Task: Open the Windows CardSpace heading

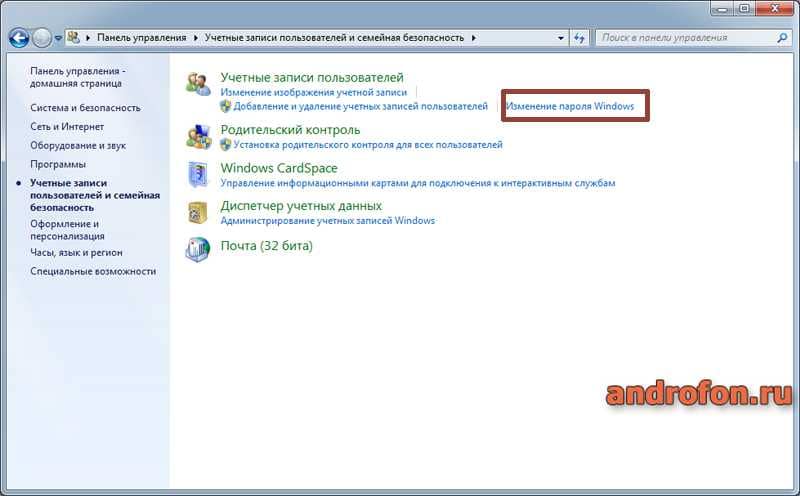Action: point(279,168)
